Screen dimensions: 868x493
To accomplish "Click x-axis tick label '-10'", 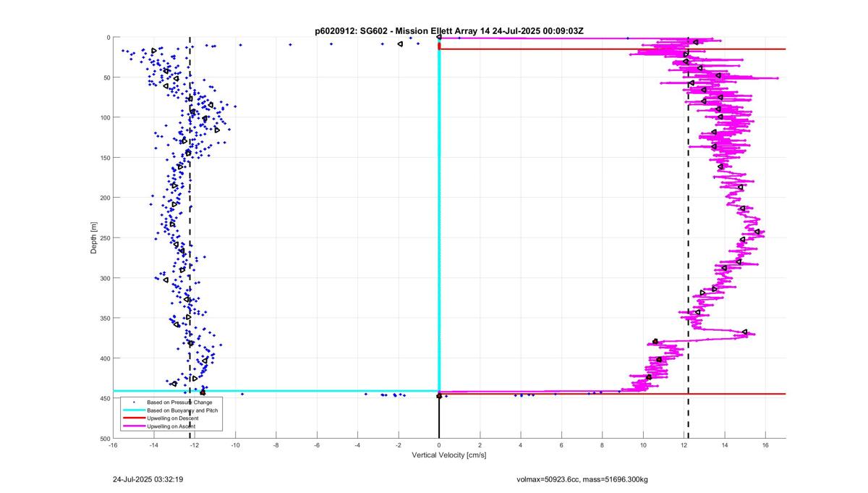I will pyautogui.click(x=236, y=445).
